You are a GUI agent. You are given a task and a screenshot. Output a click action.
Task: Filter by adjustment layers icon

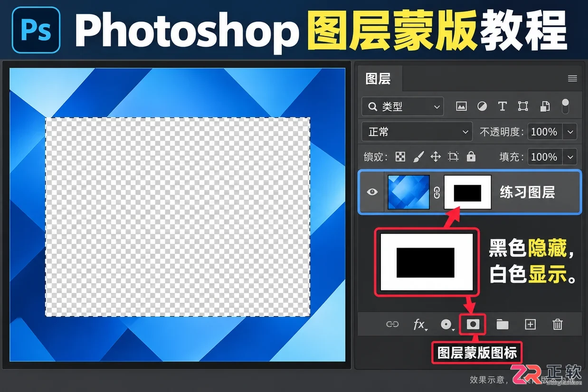(482, 106)
